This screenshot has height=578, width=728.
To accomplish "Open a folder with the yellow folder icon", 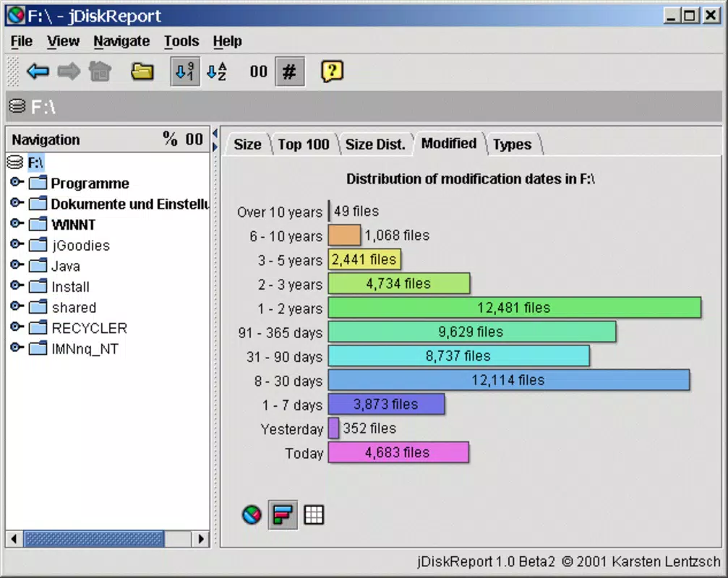I will click(x=142, y=72).
